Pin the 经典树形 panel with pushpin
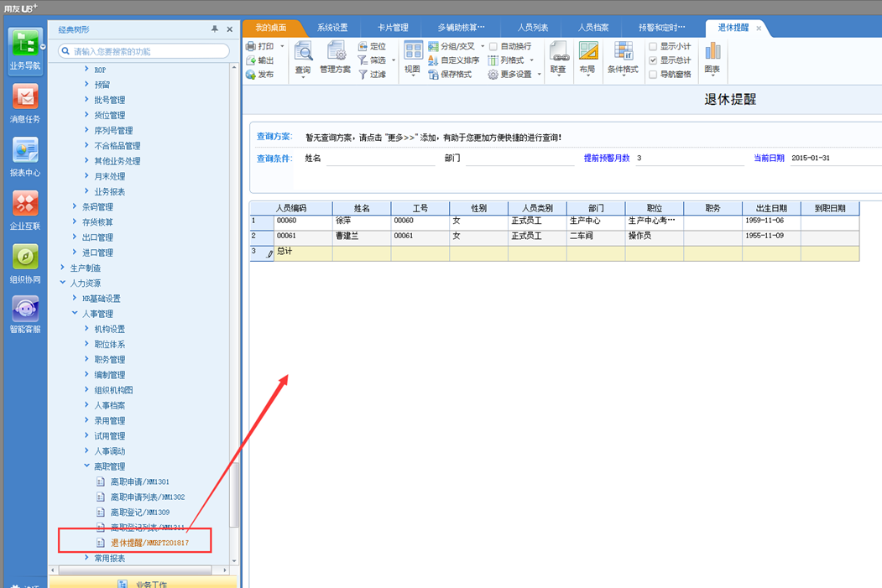The image size is (882, 588). click(x=214, y=29)
